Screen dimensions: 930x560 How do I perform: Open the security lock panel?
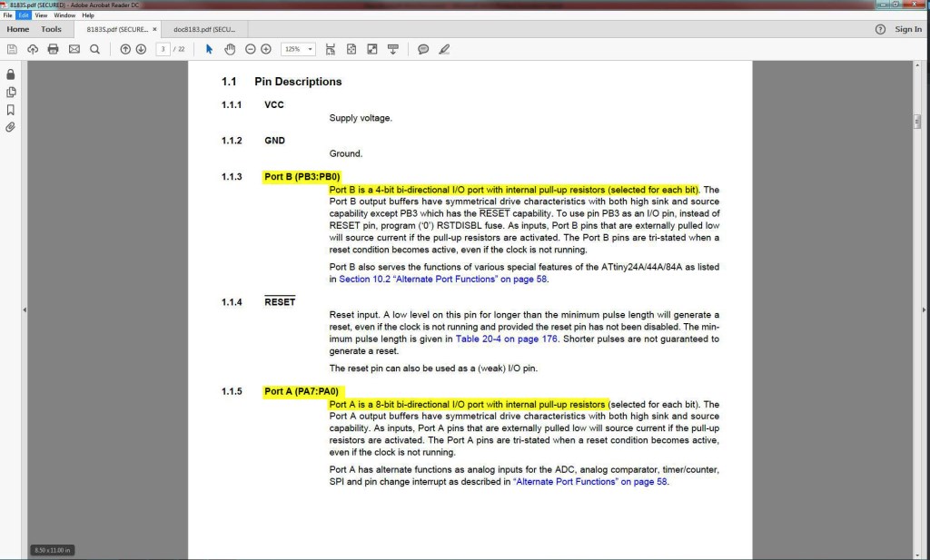pos(11,74)
